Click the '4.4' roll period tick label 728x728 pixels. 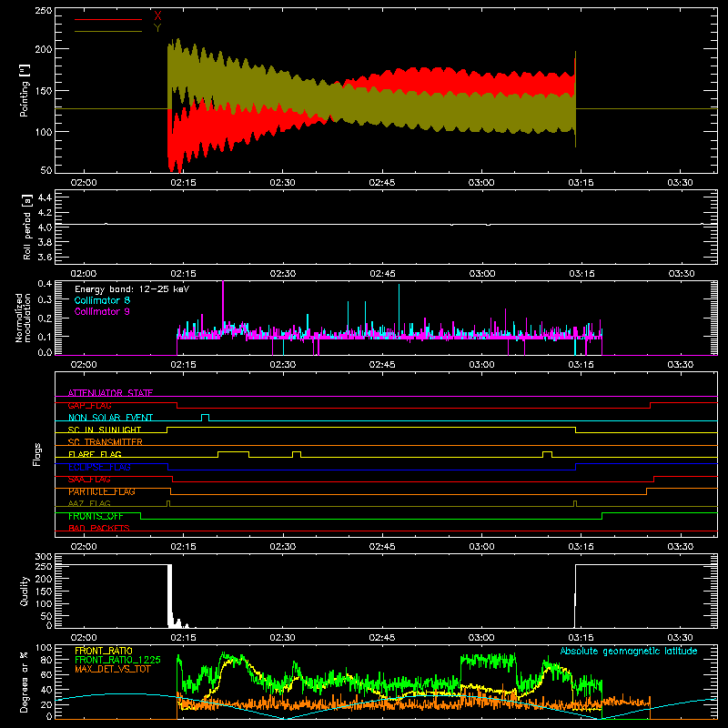45,198
